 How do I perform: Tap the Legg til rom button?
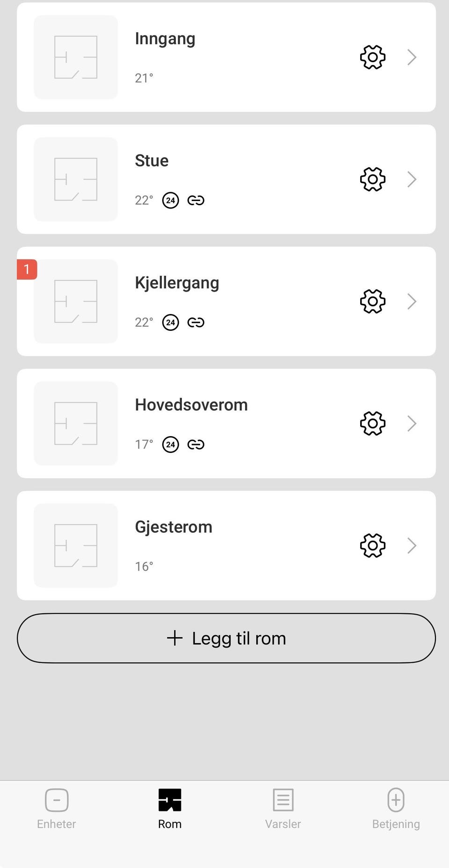tap(226, 638)
